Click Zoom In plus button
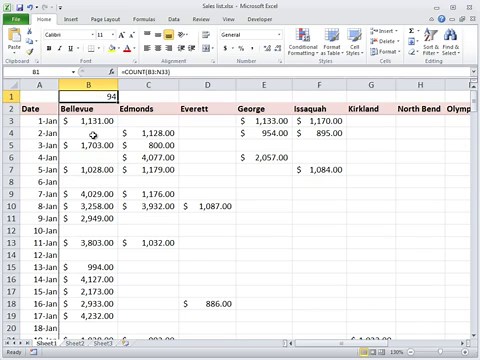 (x=465, y=352)
